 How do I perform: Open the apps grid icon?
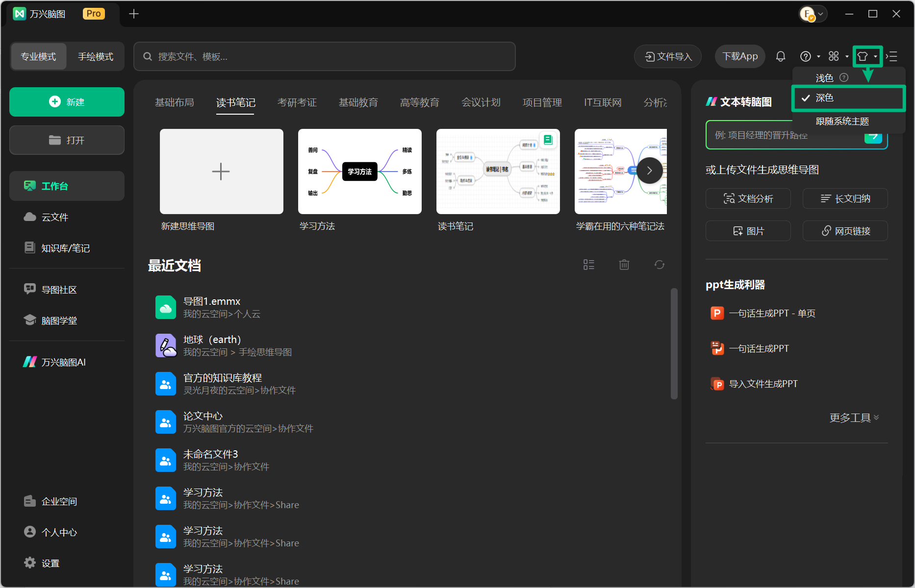coord(834,56)
